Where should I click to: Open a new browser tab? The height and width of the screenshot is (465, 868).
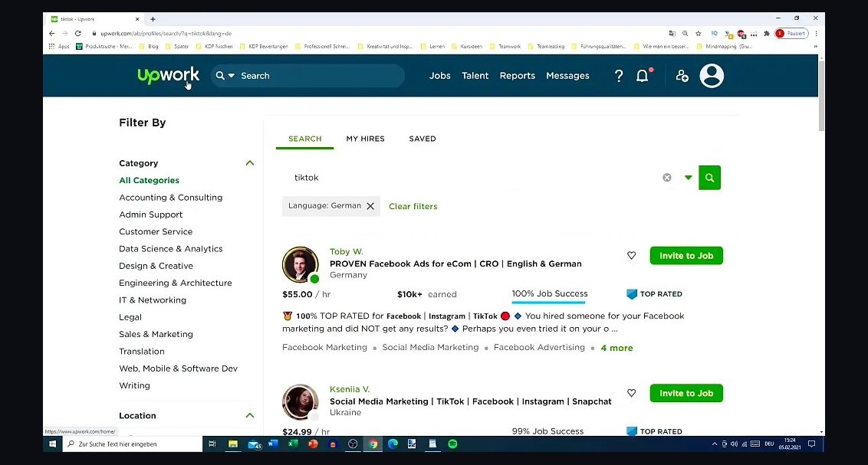point(153,19)
